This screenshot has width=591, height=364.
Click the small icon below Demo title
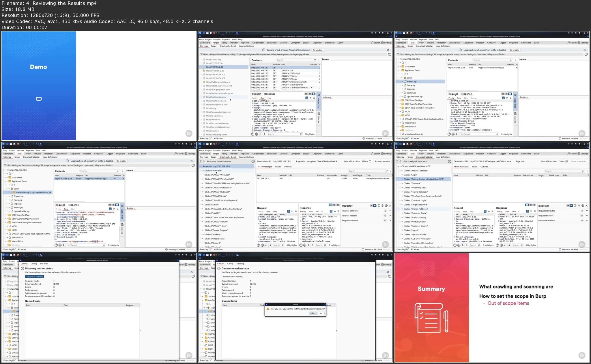(39, 99)
